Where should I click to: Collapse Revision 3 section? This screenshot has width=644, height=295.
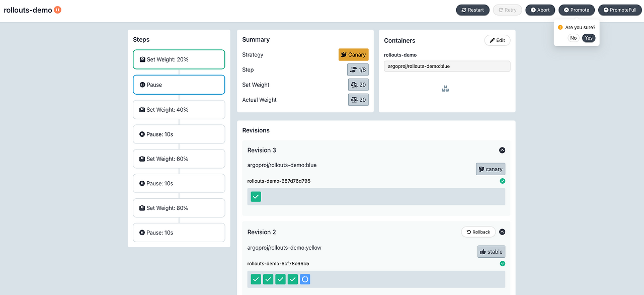(502, 150)
